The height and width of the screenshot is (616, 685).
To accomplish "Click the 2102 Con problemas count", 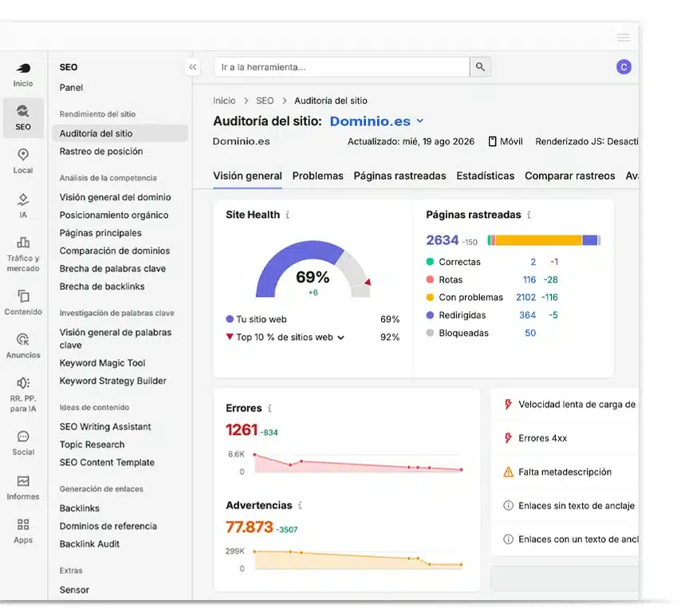I will pyautogui.click(x=526, y=298).
